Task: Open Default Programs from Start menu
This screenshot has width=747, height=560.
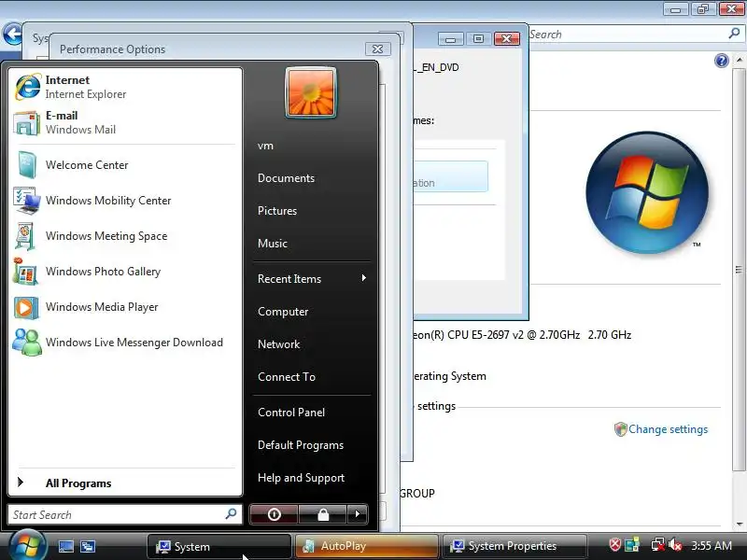Action: tap(301, 445)
